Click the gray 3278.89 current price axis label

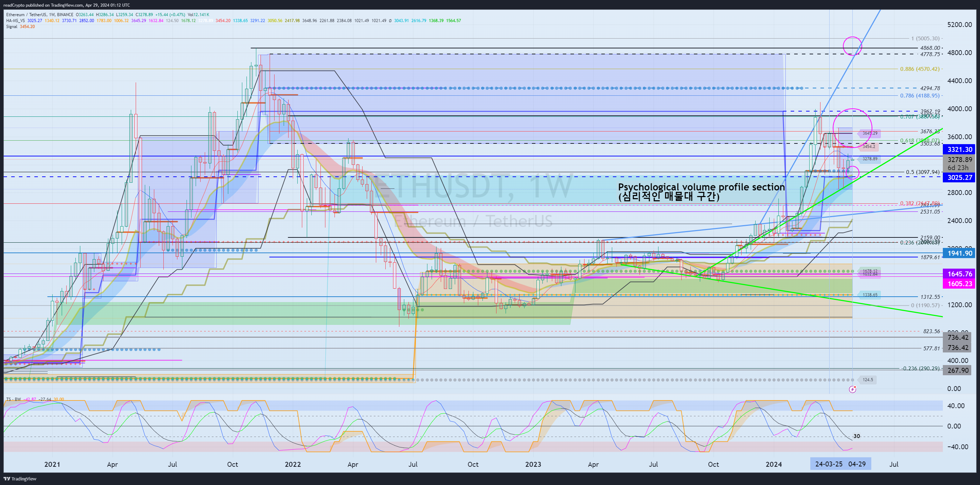959,160
